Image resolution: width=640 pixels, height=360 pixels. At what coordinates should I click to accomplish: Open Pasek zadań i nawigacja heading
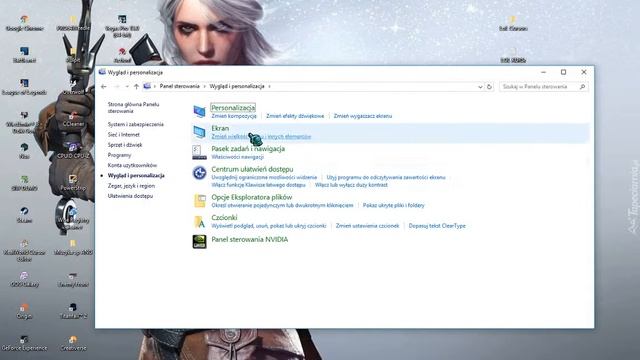pyautogui.click(x=248, y=149)
